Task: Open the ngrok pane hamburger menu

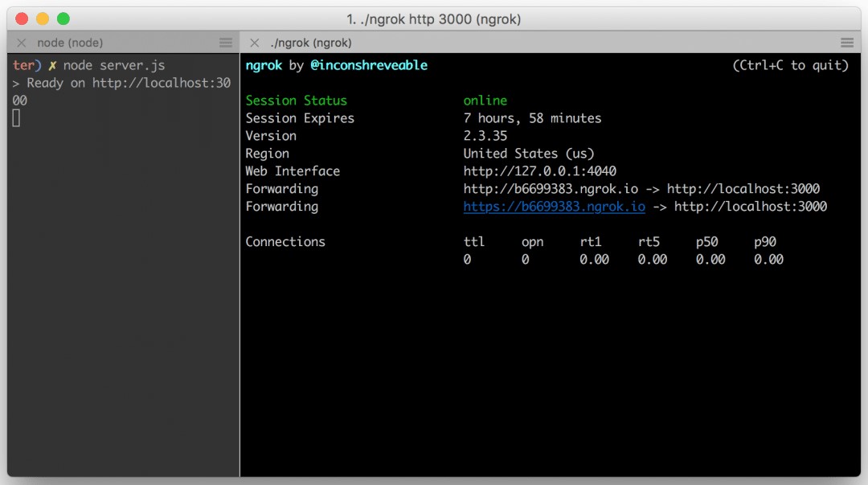Action: click(846, 43)
